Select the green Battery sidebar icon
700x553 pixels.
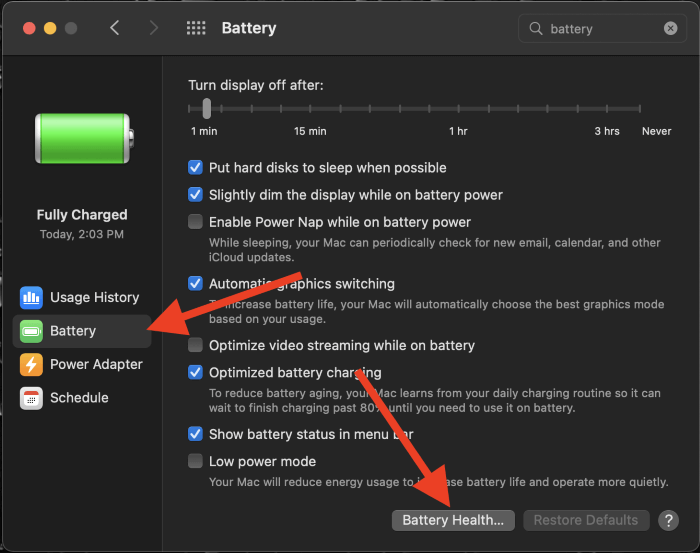31,331
